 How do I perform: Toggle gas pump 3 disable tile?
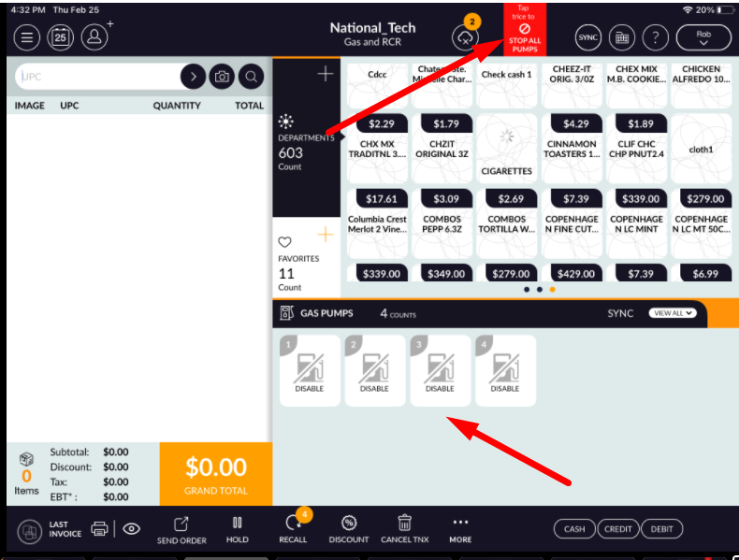pyautogui.click(x=440, y=371)
